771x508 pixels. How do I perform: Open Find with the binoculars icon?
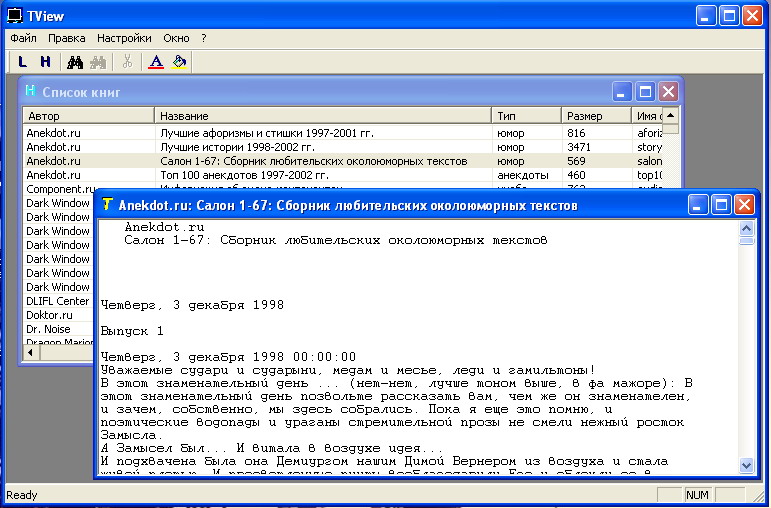tap(75, 62)
